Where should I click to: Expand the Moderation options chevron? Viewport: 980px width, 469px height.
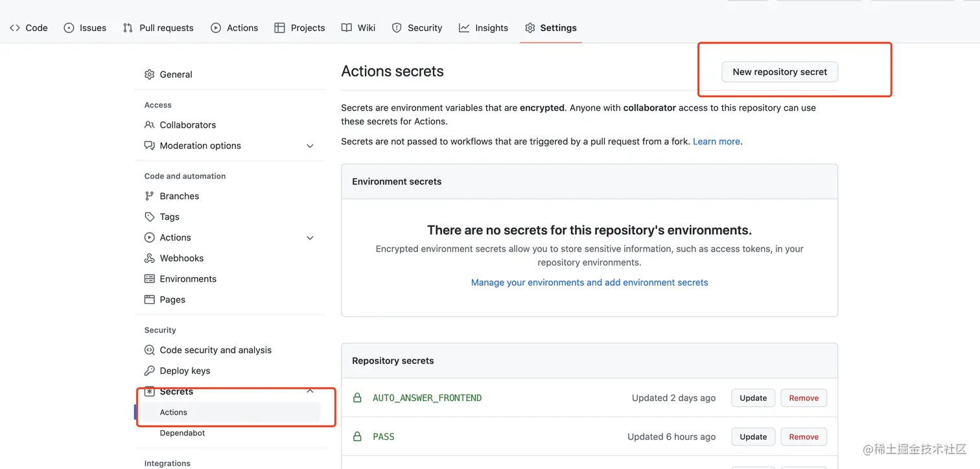point(310,146)
